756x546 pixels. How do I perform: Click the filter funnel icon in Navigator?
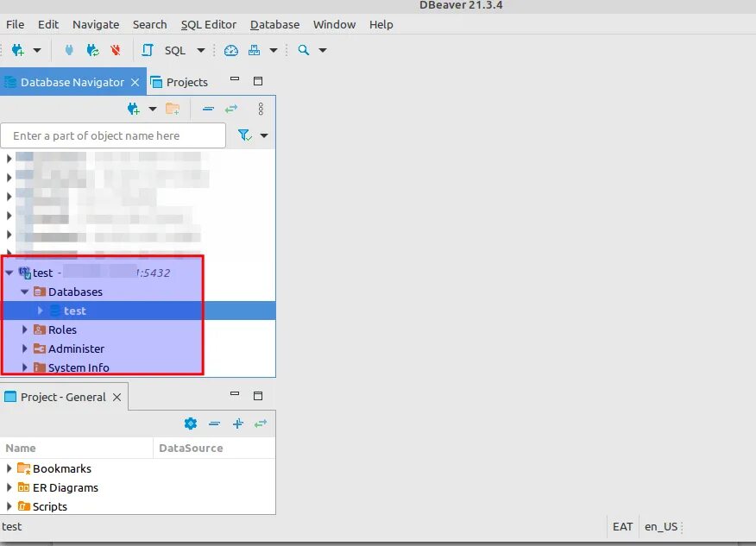click(244, 135)
